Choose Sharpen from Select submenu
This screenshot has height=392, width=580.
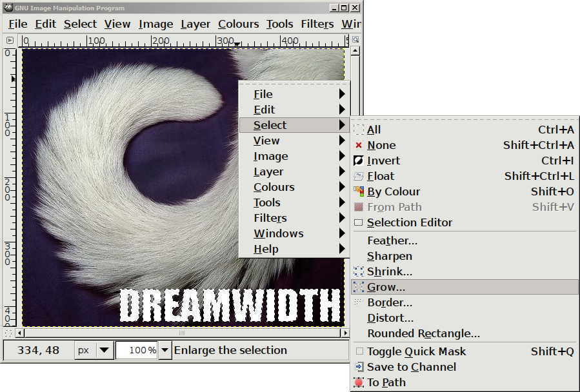tap(465, 256)
